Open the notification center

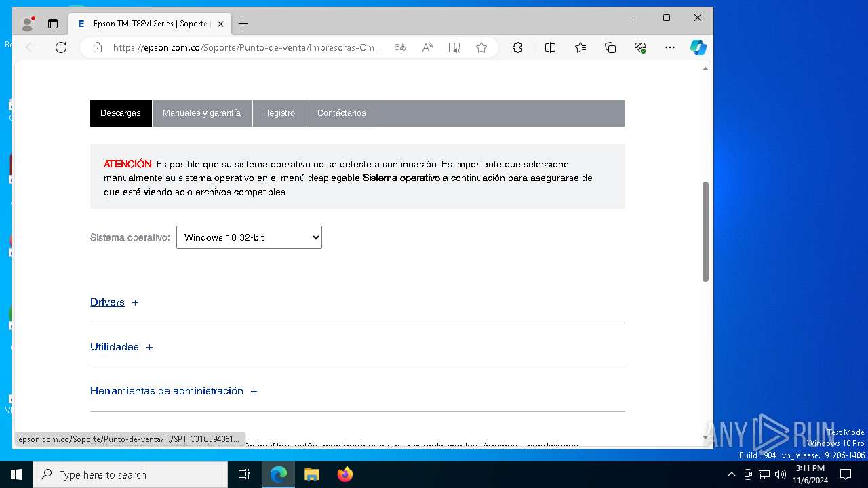846,474
